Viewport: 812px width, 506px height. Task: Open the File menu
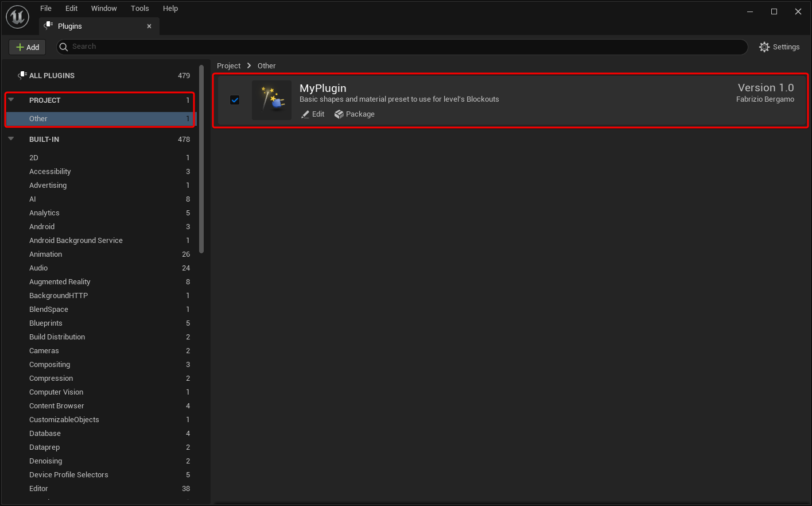pos(46,9)
